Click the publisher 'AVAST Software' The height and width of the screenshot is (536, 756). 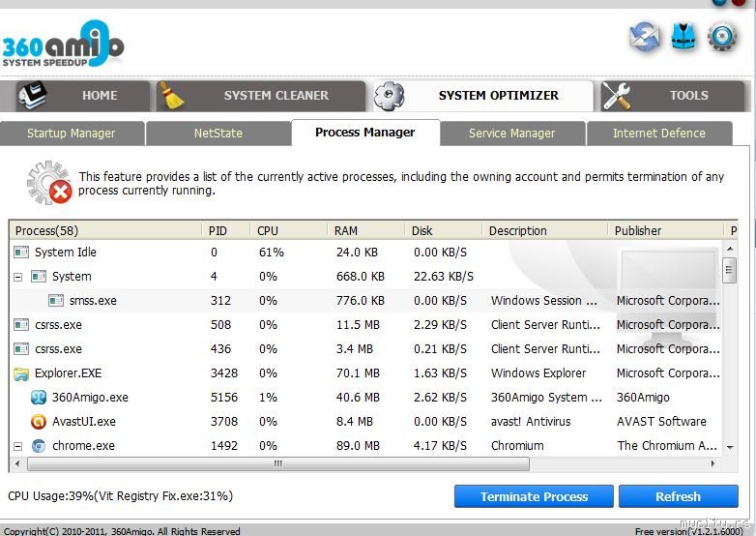point(661,422)
